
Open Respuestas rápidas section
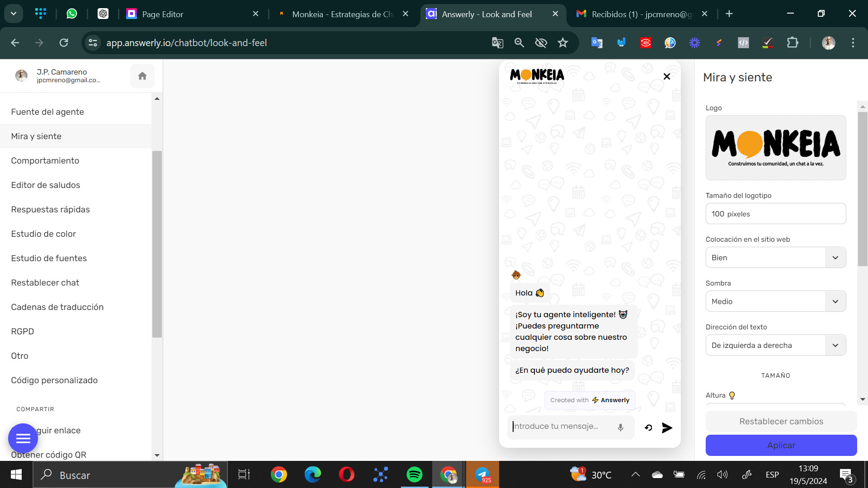pos(75,209)
